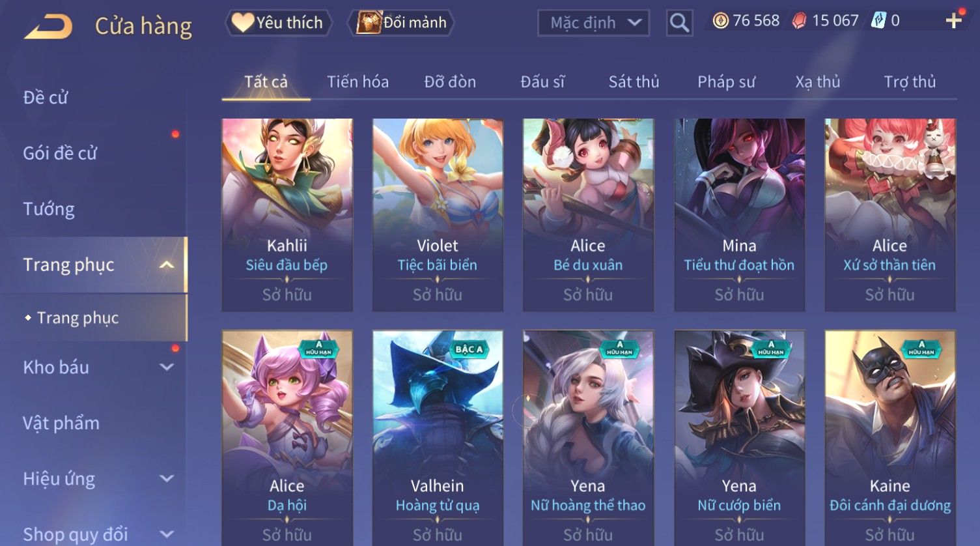This screenshot has width=980, height=546.
Task: Open Valhein Hoàng tử quạ skin card
Action: click(438, 438)
